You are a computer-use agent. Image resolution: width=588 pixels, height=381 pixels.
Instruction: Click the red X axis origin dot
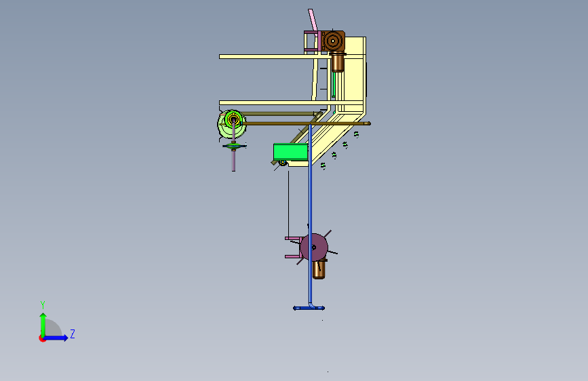click(42, 338)
